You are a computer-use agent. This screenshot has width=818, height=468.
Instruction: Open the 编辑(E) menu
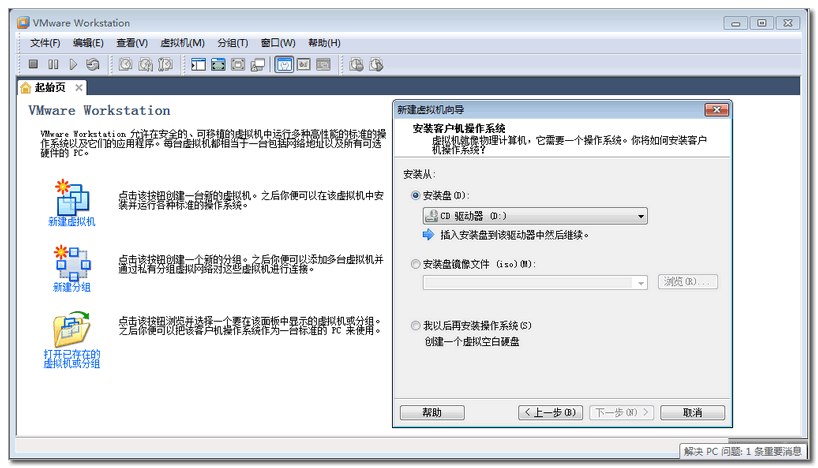pos(88,43)
